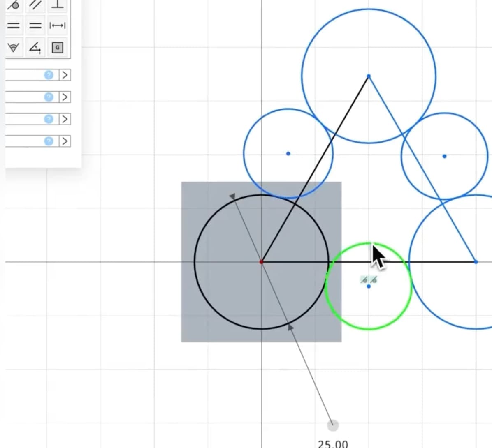
Task: Open the topmost blue help icon
Action: click(49, 75)
